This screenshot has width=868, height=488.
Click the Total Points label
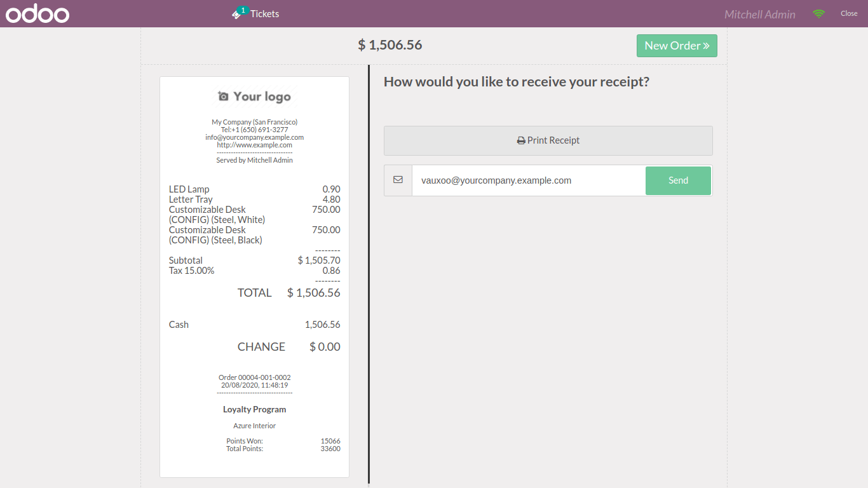point(245,449)
